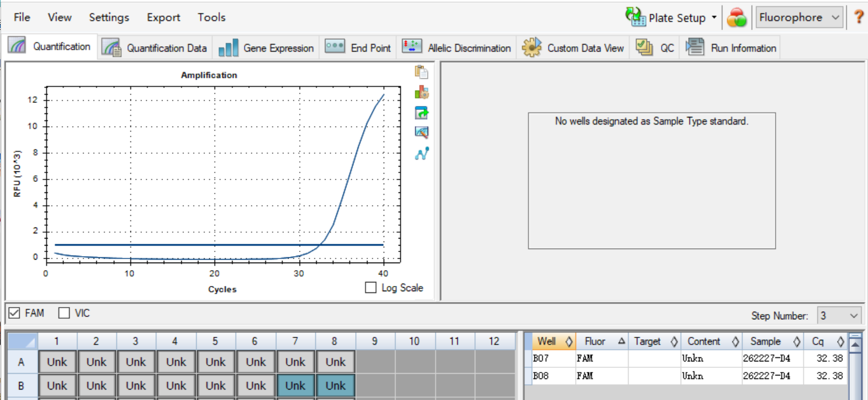Screen dimensions: 868x400
Task: Click the Plate Setup button label
Action: click(677, 18)
